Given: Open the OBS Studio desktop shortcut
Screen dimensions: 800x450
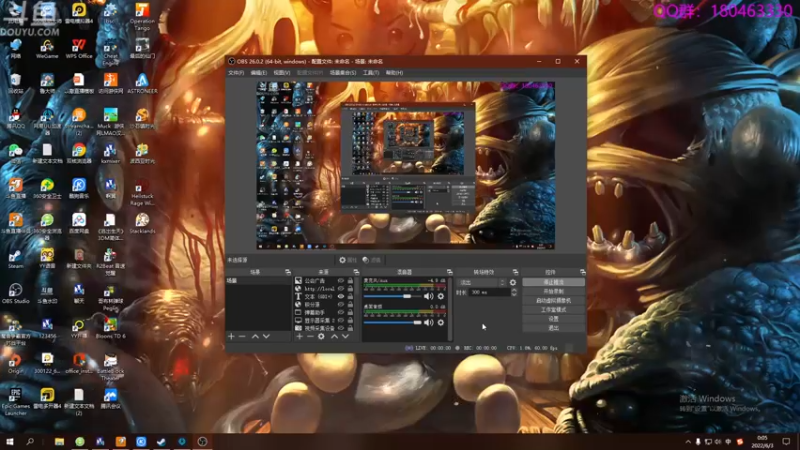Looking at the screenshot, I should (x=15, y=293).
